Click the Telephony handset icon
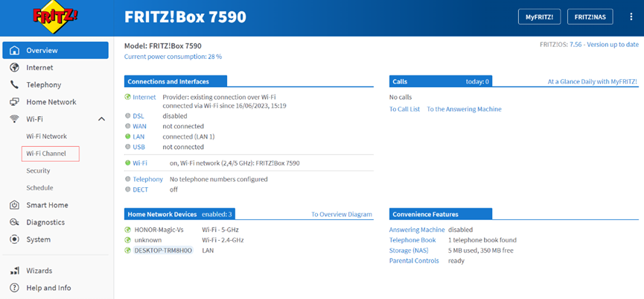This screenshot has width=644, height=299. [x=14, y=85]
